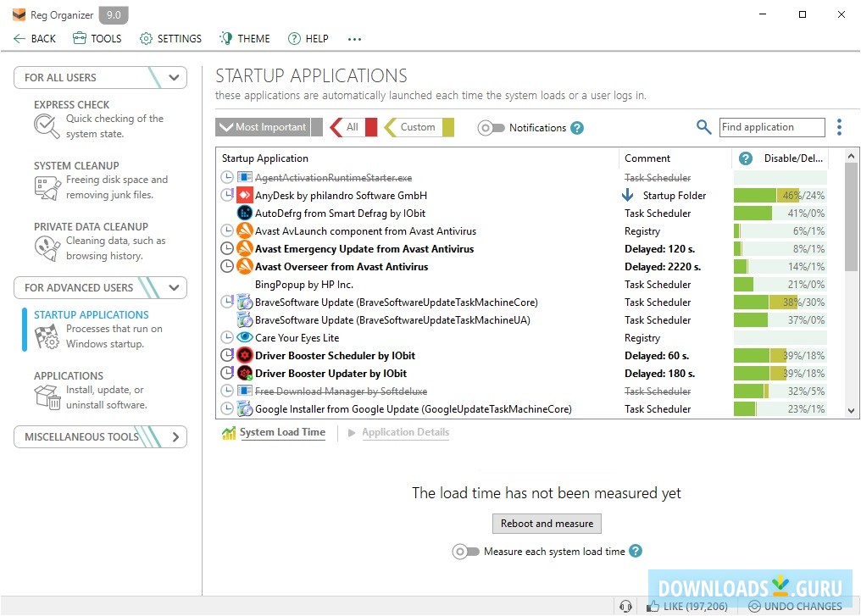This screenshot has height=616, width=861.
Task: Click the Care Your Eyes Lite eye icon
Action: [x=244, y=337]
